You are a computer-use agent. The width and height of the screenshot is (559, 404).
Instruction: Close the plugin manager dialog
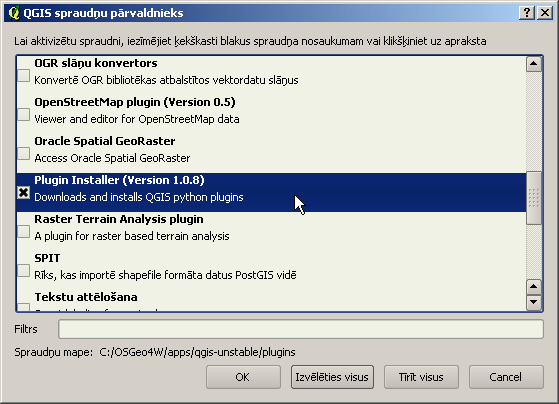(x=544, y=13)
